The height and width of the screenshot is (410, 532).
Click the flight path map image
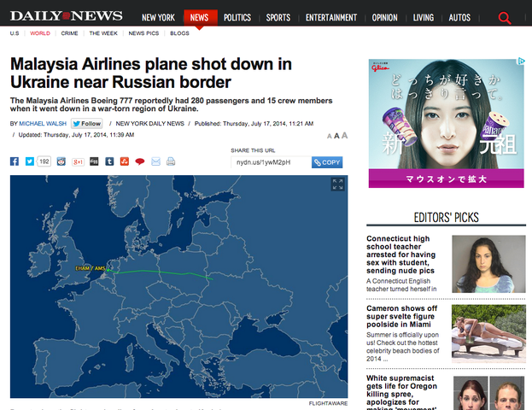178,286
